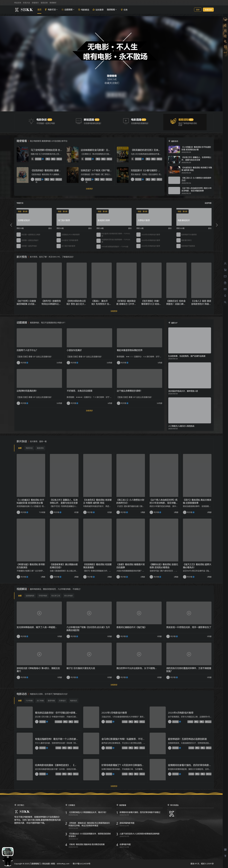Click footer SBKK logo in 关于我们
Image resolution: width=228 pixels, height=868 pixels.
pos(22,811)
